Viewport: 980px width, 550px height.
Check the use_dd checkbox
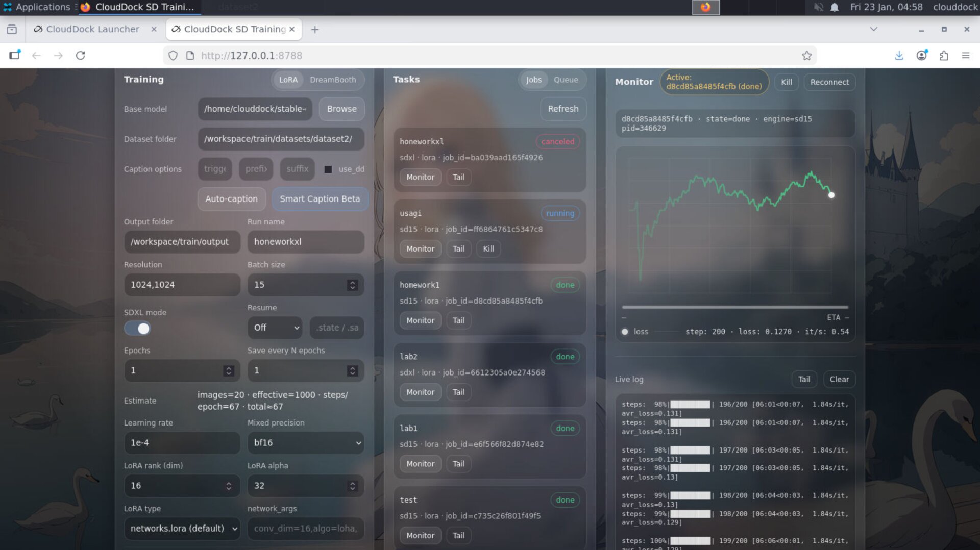(328, 169)
